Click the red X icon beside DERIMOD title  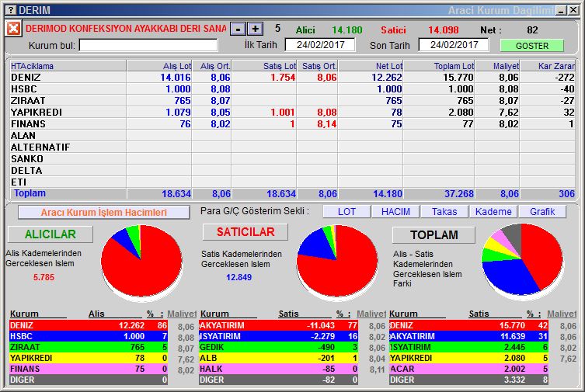13,28
